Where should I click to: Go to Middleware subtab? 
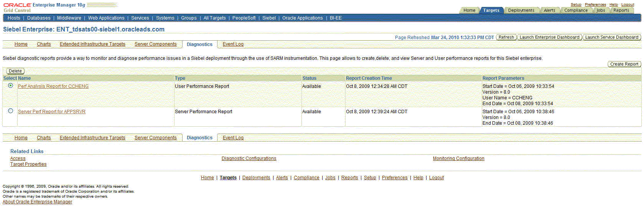(x=69, y=18)
